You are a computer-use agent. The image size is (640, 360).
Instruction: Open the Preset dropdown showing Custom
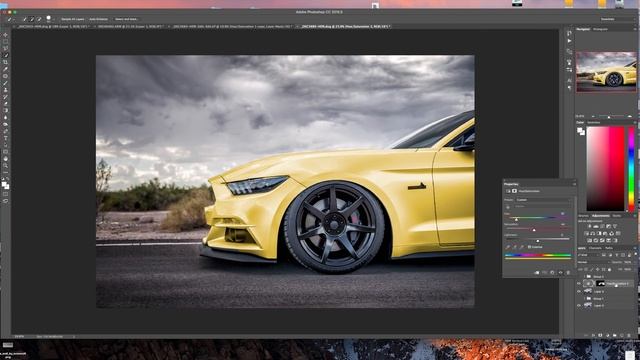pyautogui.click(x=544, y=200)
